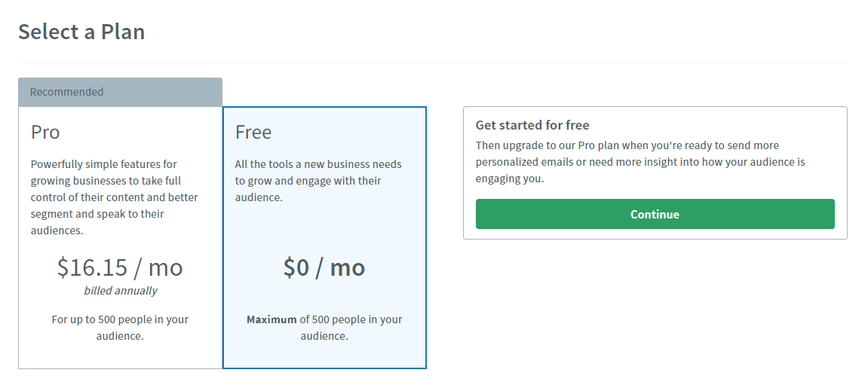Click the green Continue button
This screenshot has height=388, width=868.
655,214
